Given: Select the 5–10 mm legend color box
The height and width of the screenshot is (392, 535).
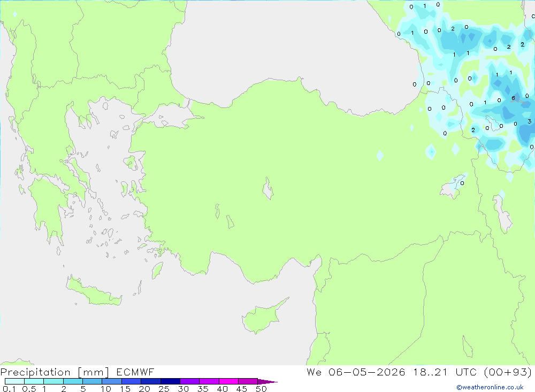Looking at the screenshot, I should point(93,381).
